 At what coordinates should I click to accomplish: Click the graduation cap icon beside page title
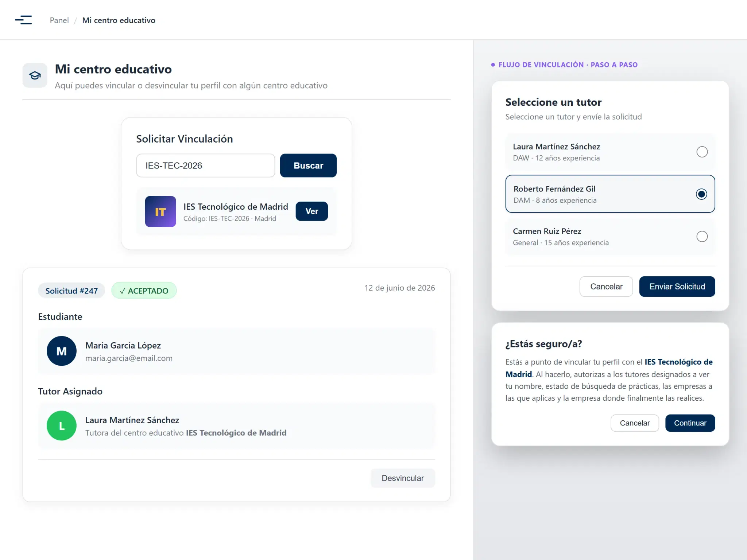click(x=35, y=75)
